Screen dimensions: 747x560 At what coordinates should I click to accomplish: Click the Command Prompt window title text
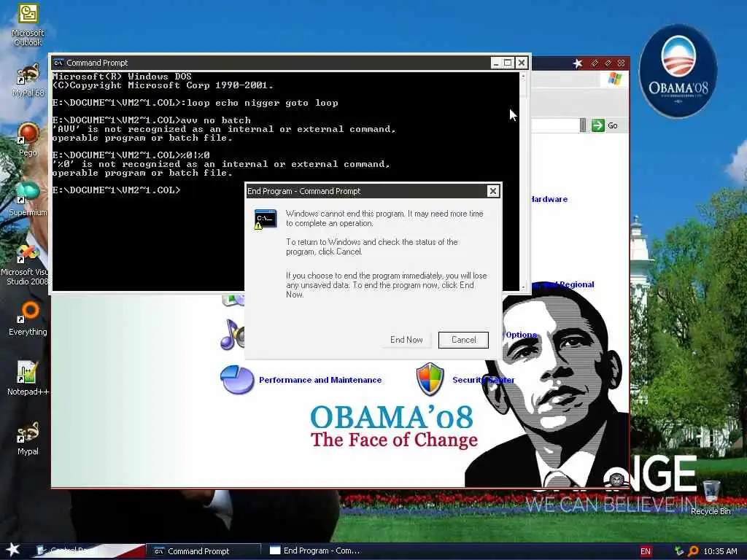(97, 63)
